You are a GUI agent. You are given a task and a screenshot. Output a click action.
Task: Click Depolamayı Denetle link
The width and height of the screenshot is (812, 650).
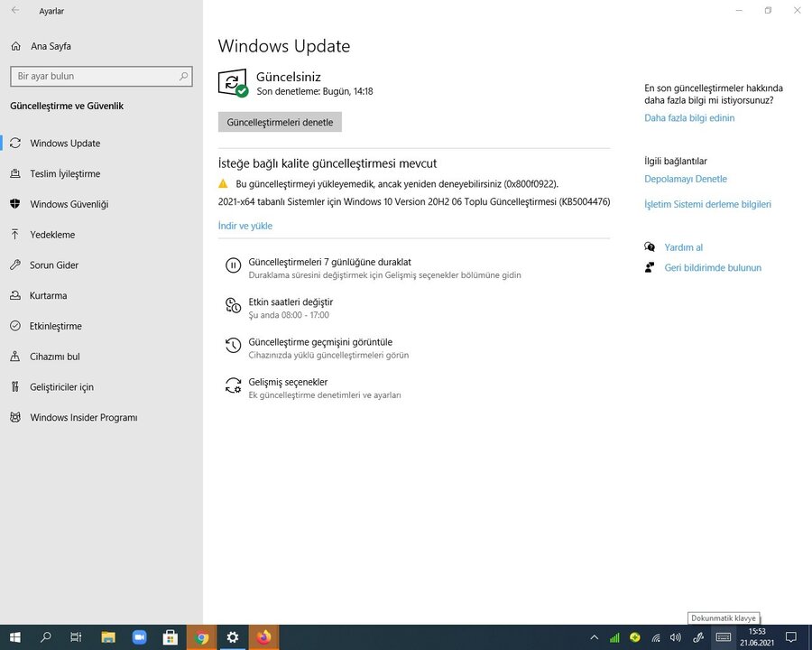click(686, 180)
